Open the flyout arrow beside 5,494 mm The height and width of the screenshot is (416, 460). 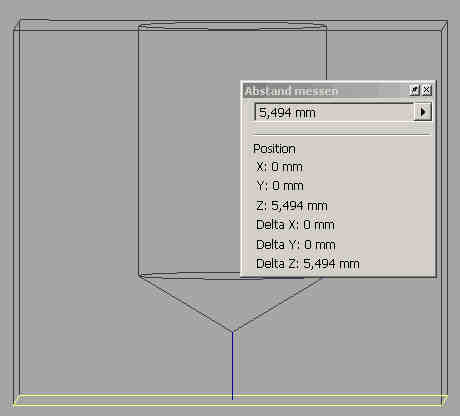(423, 112)
